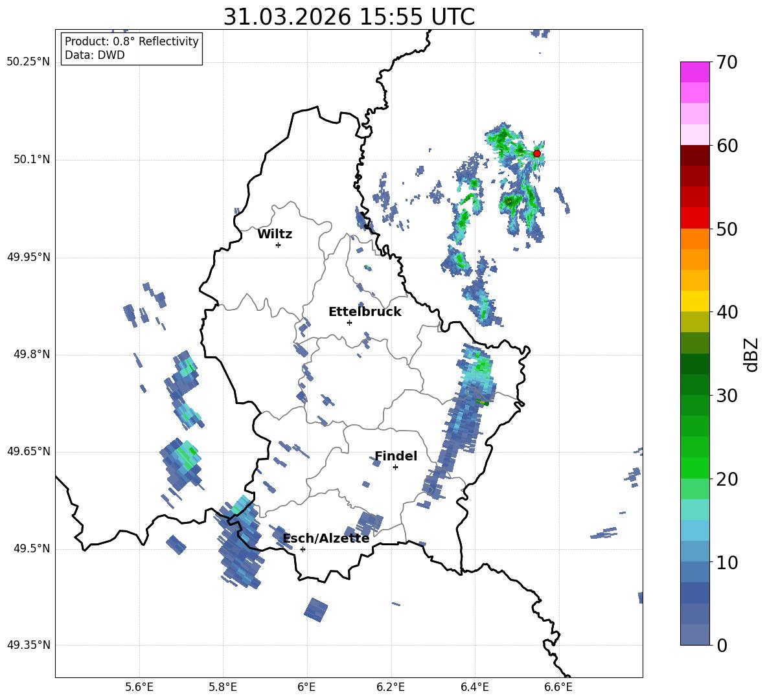Click the 30 tick label on colorbar

tap(727, 396)
